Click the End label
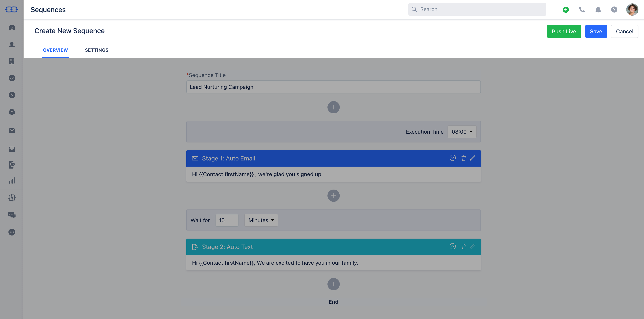 [x=333, y=302]
